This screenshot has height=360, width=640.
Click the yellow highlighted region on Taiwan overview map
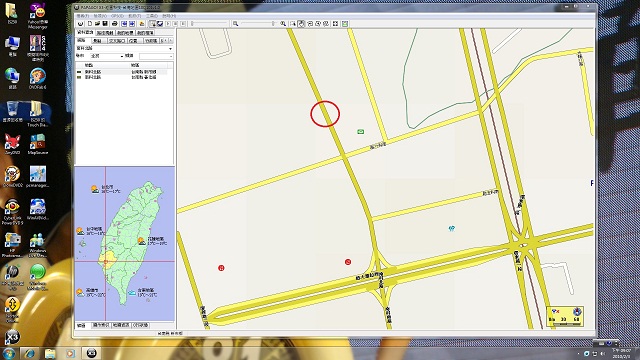tap(107, 258)
